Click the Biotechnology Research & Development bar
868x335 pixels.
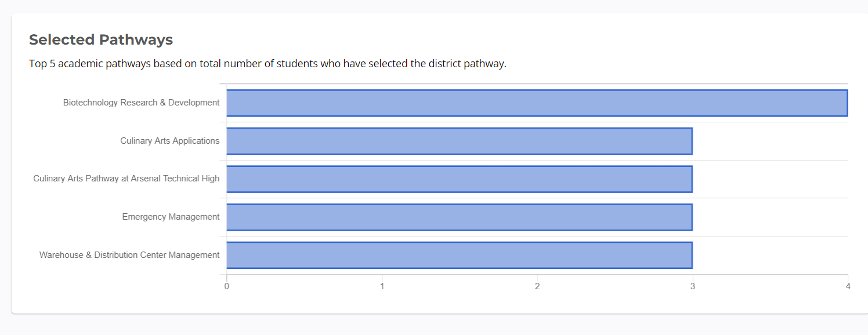click(537, 103)
